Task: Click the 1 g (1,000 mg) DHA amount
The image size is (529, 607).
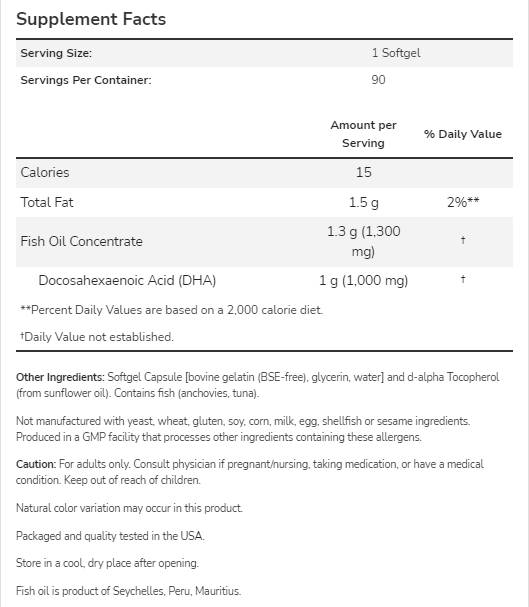Action: pos(363,280)
